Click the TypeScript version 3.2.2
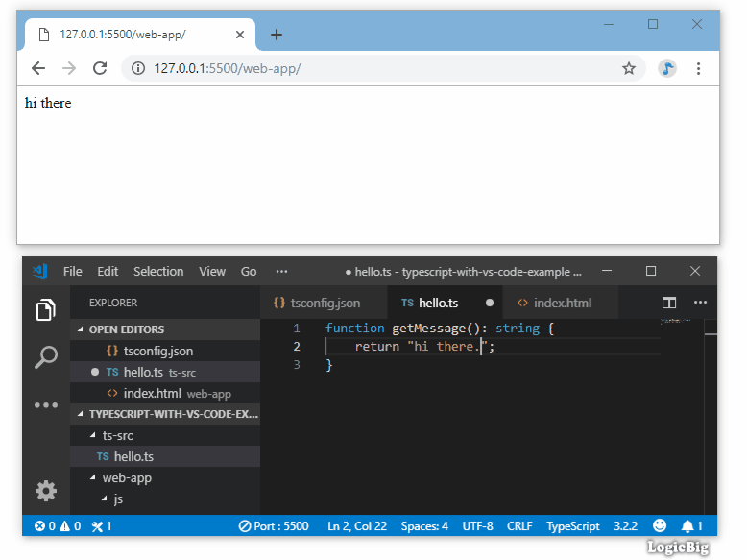The image size is (747, 560). pyautogui.click(x=625, y=526)
